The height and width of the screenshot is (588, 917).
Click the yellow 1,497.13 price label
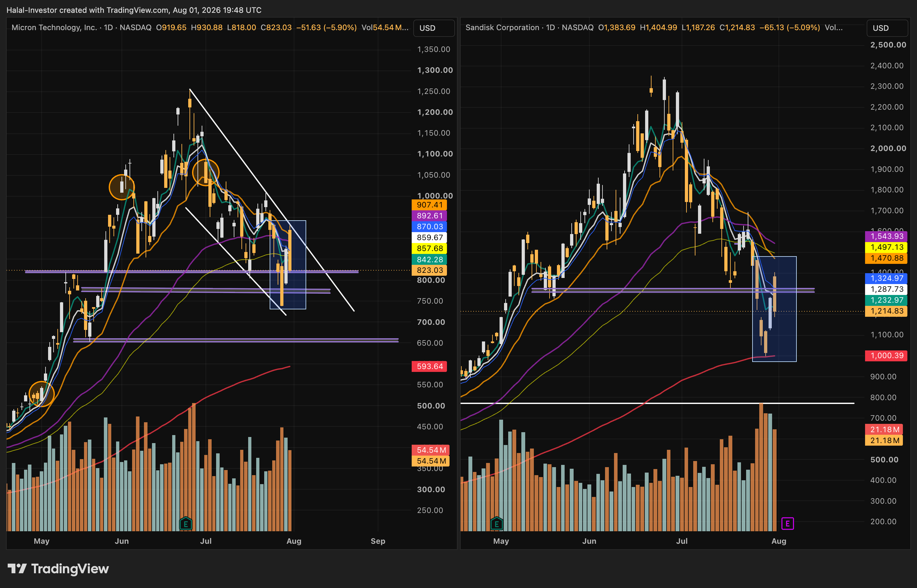[x=886, y=248]
